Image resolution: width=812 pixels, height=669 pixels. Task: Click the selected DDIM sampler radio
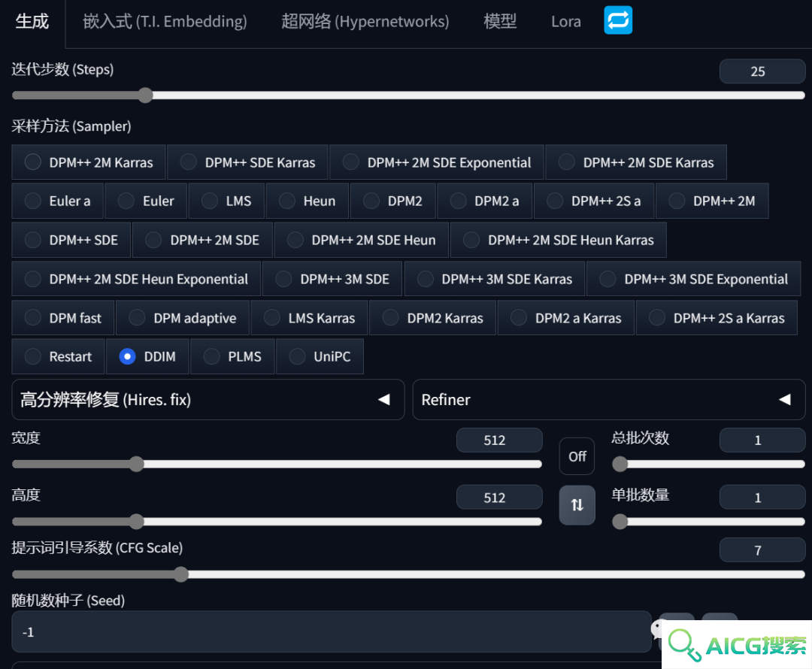coord(127,356)
